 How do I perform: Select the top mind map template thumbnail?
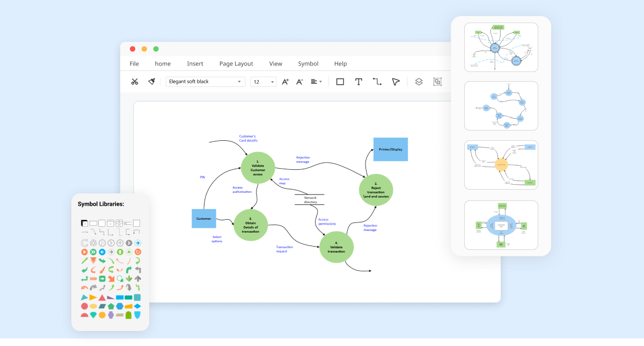tap(501, 47)
